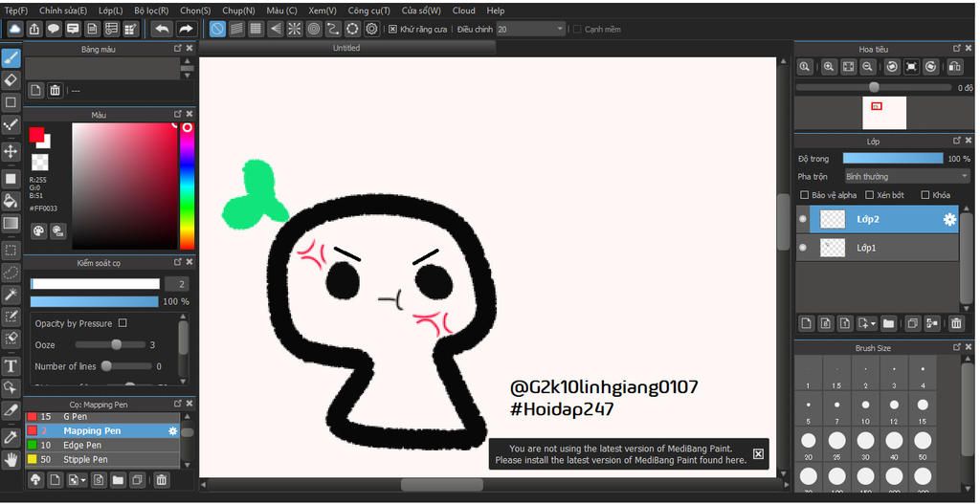Open Mapping Pen brush settings gear
Viewport: 980px width, 504px height.
[173, 431]
